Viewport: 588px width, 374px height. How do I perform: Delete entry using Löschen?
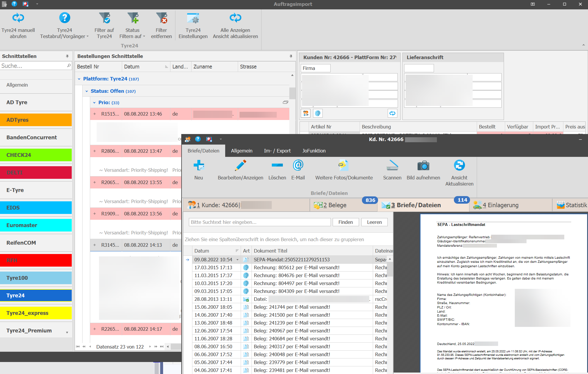coord(277,170)
